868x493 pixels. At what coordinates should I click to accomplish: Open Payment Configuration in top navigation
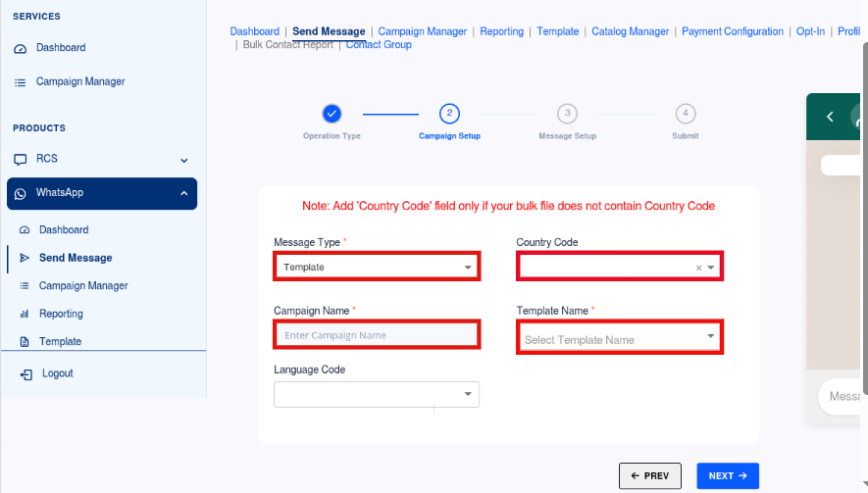coord(733,31)
